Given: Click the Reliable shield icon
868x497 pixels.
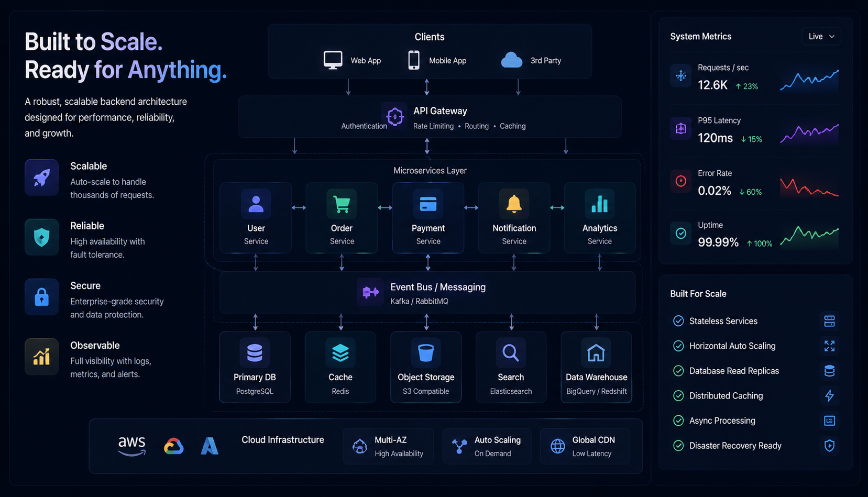Looking at the screenshot, I should point(41,237).
